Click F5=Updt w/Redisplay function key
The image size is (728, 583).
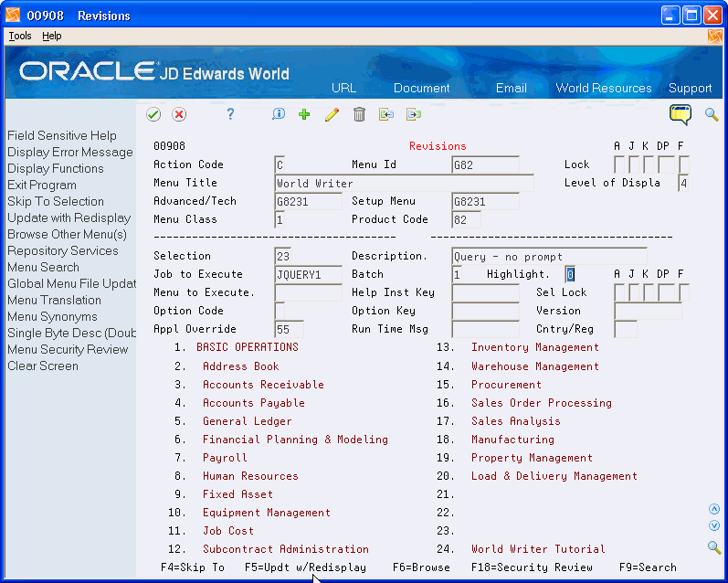point(305,567)
